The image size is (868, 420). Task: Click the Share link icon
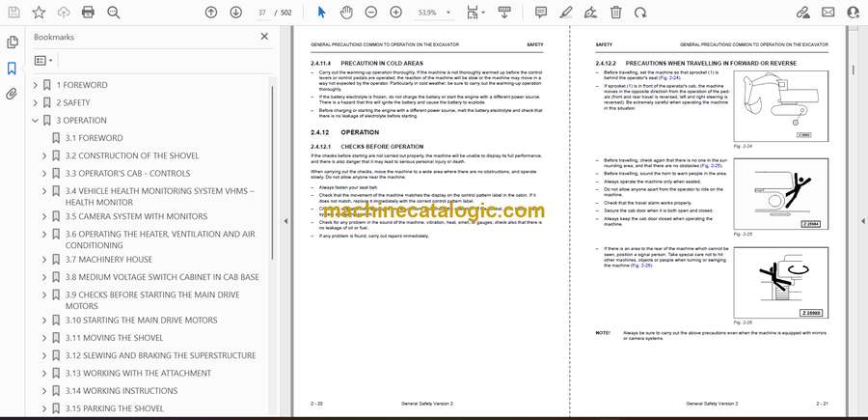tap(802, 13)
